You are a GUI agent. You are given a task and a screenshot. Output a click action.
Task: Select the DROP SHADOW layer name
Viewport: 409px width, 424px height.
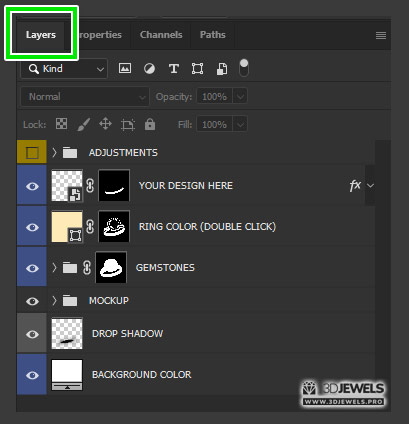(127, 334)
